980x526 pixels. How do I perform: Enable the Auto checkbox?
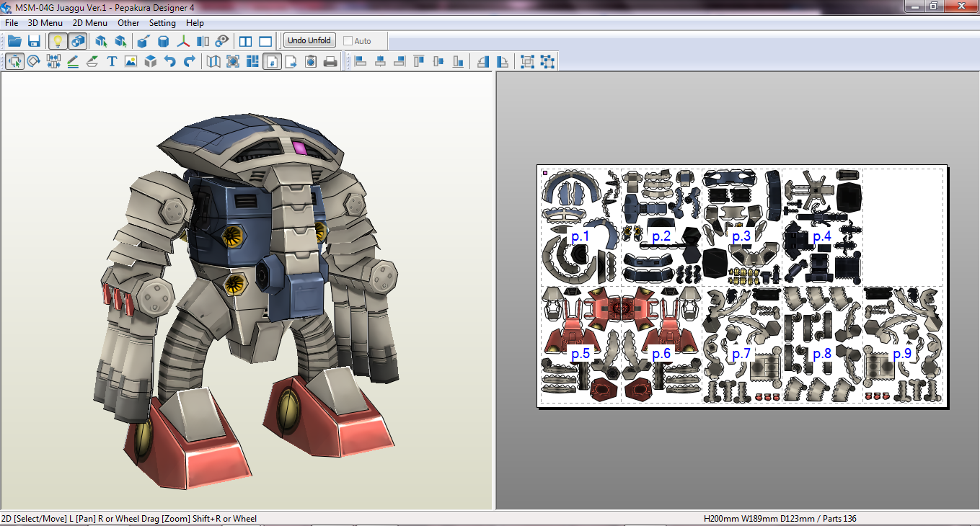(348, 40)
